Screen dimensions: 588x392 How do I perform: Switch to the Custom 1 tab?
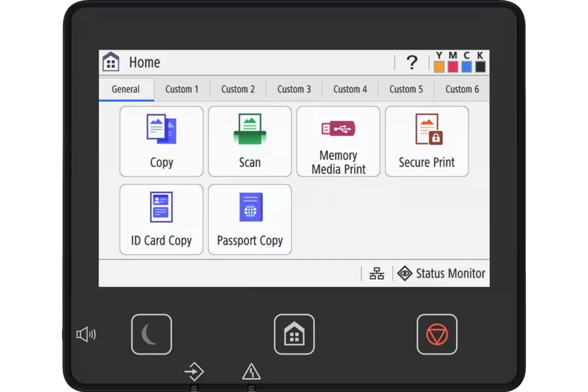(x=182, y=90)
